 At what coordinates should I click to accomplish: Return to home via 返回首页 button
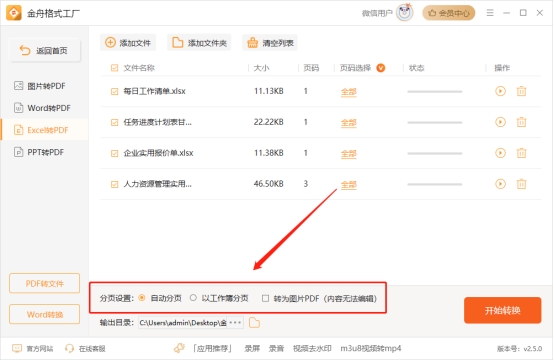45,51
